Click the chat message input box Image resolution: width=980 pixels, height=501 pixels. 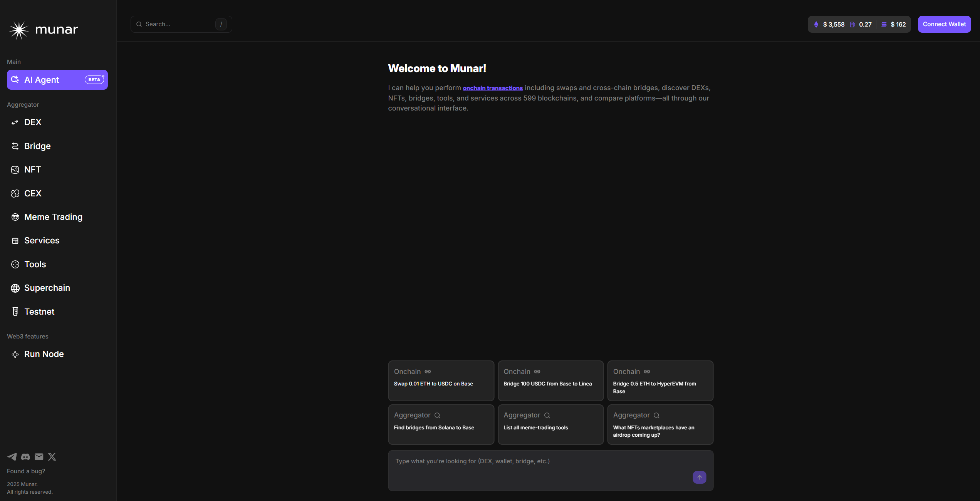click(550, 470)
